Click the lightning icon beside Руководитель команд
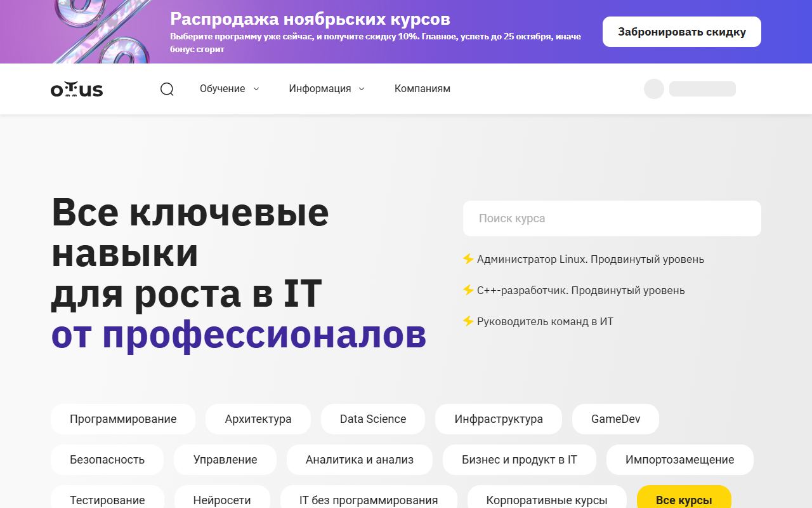The width and height of the screenshot is (812, 508). tap(468, 321)
